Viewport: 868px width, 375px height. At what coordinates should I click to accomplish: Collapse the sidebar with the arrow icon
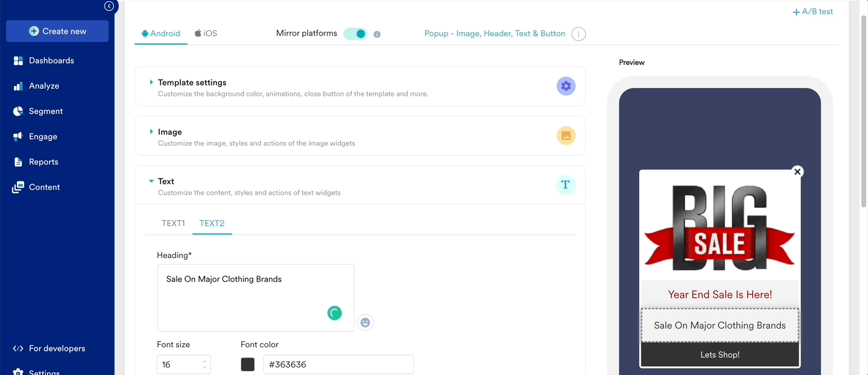pyautogui.click(x=109, y=6)
